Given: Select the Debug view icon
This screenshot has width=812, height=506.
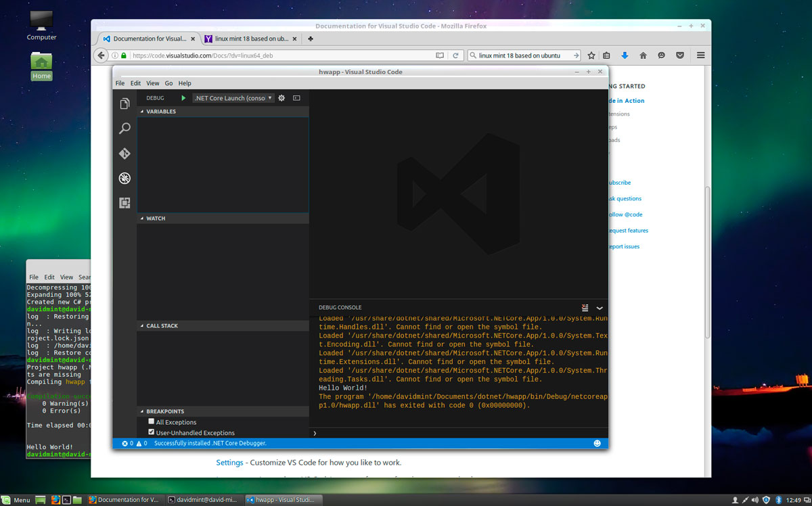Looking at the screenshot, I should coord(125,179).
